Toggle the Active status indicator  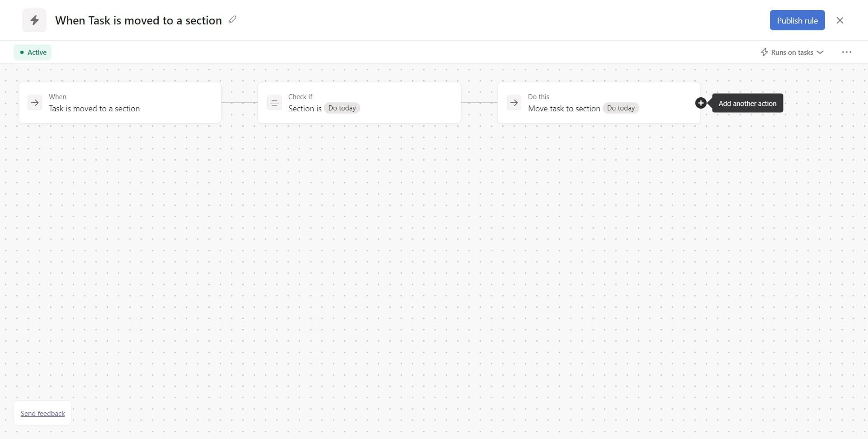(x=32, y=52)
